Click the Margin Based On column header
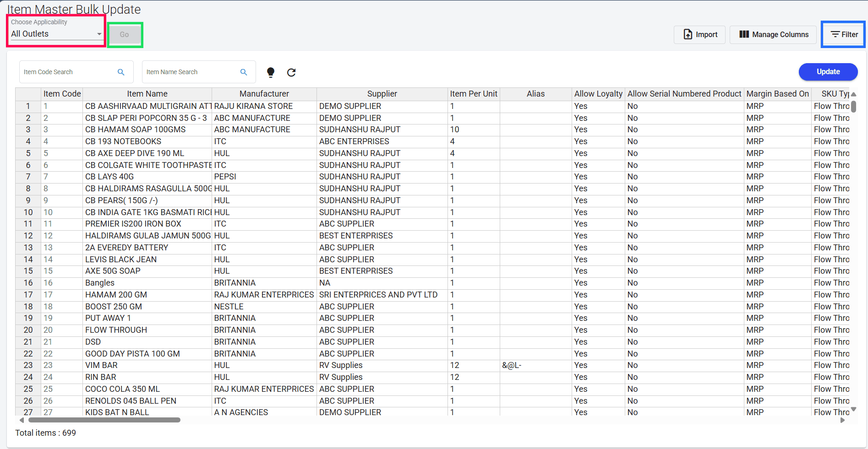Image resolution: width=868 pixels, height=449 pixels. click(x=778, y=94)
